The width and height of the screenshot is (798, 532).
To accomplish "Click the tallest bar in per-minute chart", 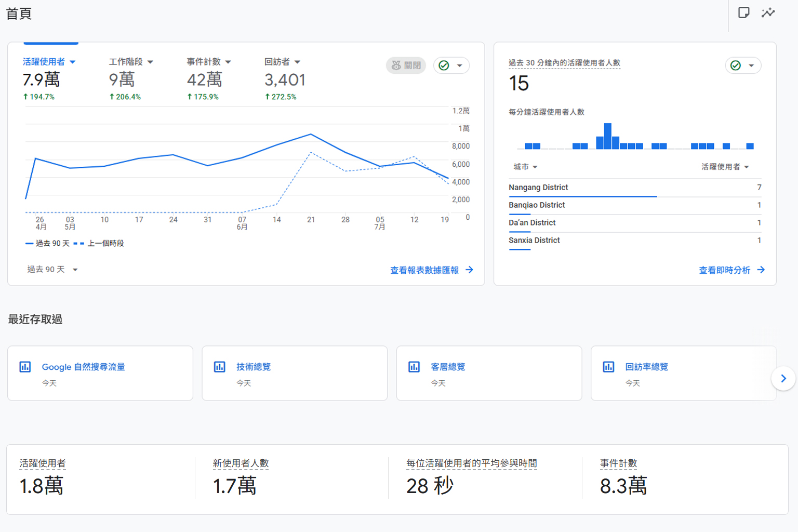I will click(607, 136).
